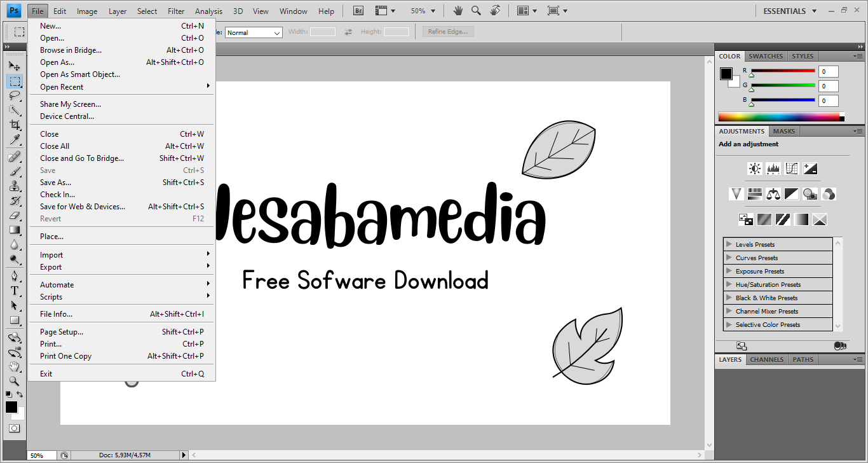Swap foreground and background colors
The image size is (868, 463).
tap(20, 394)
